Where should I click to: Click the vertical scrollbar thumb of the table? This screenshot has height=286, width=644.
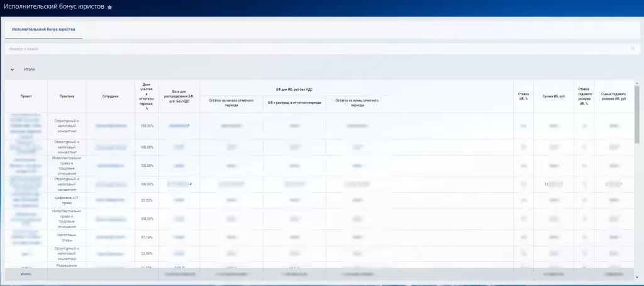click(x=637, y=113)
